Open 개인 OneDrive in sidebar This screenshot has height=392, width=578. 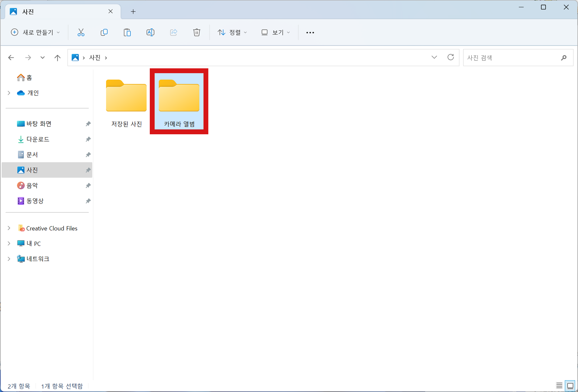pyautogui.click(x=28, y=93)
